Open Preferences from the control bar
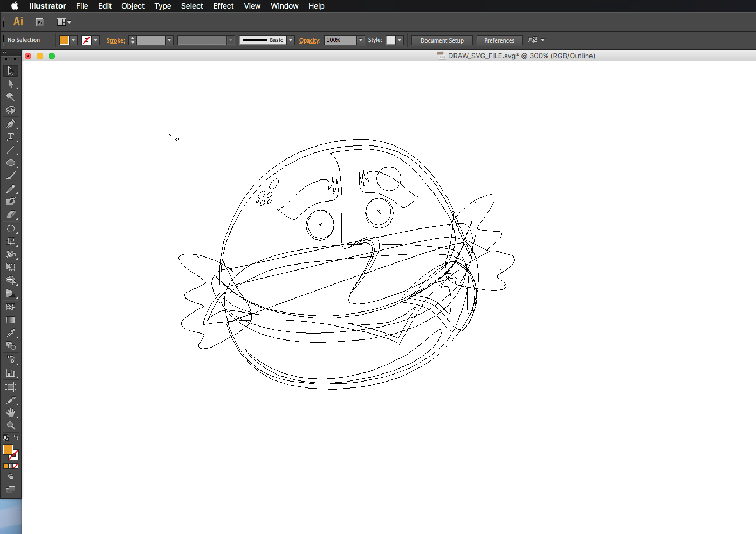 pyautogui.click(x=499, y=40)
